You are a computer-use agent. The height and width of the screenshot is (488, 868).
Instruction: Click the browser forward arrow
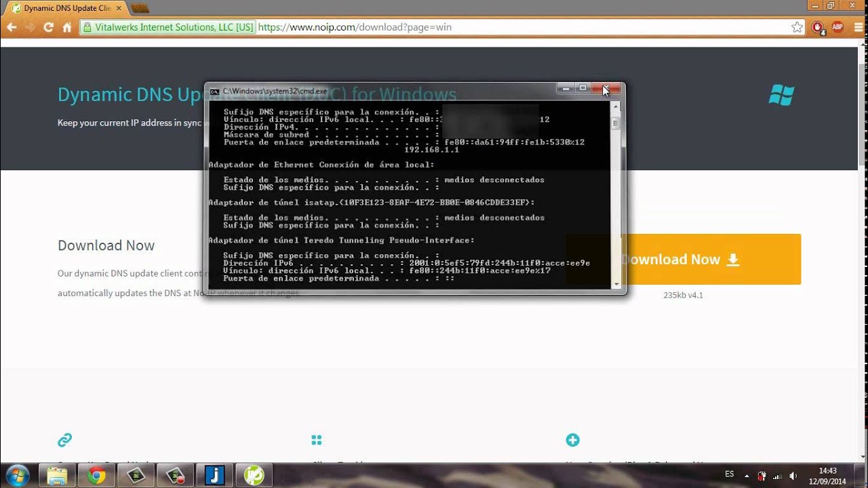pos(30,27)
